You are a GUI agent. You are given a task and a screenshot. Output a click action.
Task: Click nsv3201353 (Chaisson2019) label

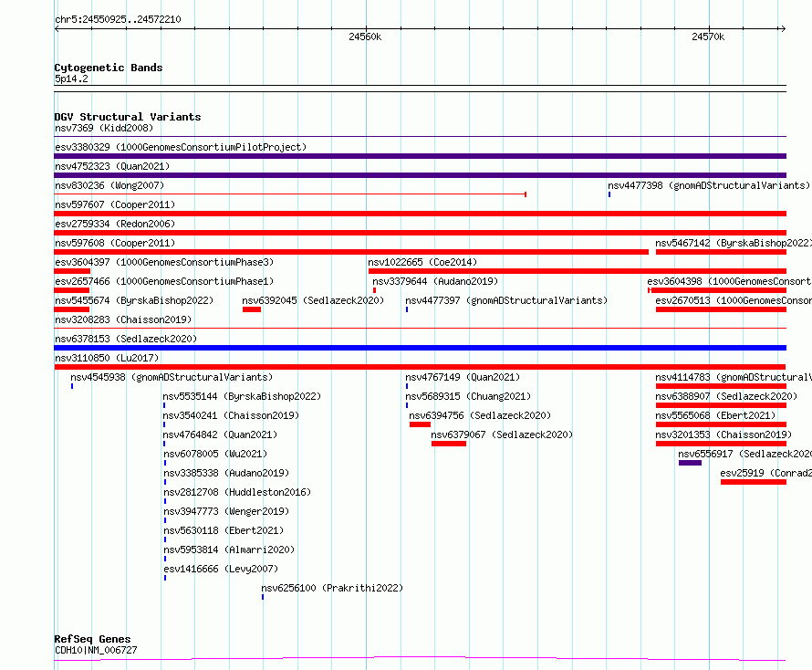pos(724,434)
